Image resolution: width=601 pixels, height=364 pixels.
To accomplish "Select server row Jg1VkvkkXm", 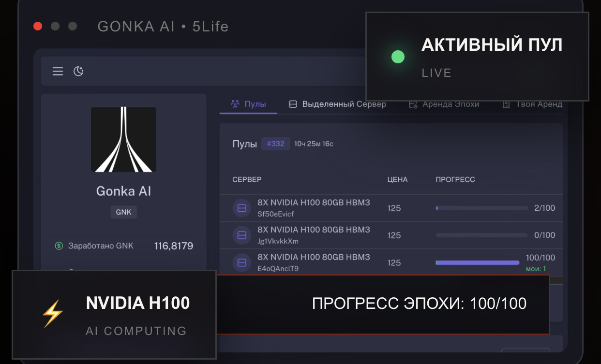I will (x=391, y=235).
